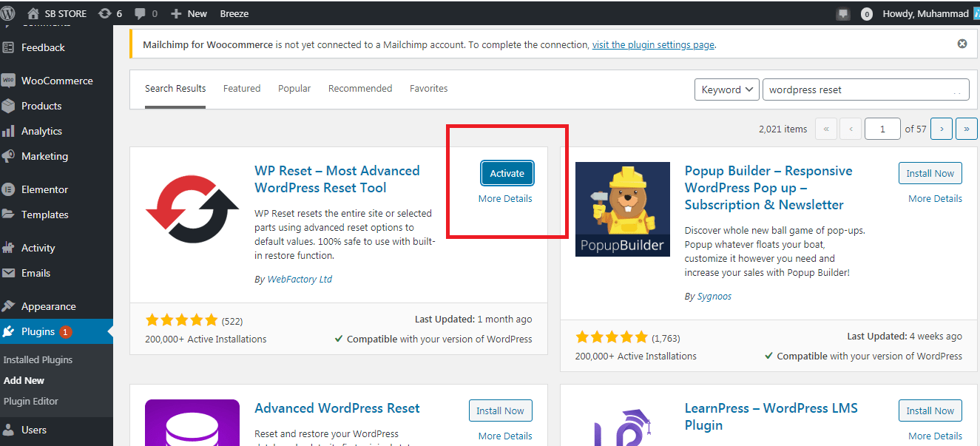This screenshot has height=446, width=980.
Task: Open the Advanced WordPress Reset title link
Action: point(337,408)
